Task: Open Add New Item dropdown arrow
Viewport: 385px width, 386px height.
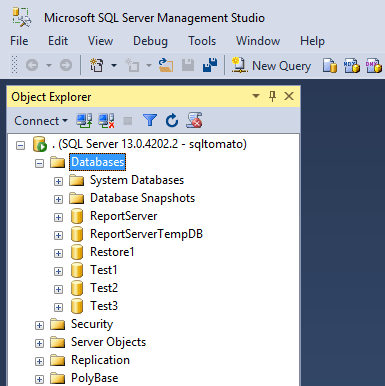Action: pyautogui.click(x=149, y=65)
